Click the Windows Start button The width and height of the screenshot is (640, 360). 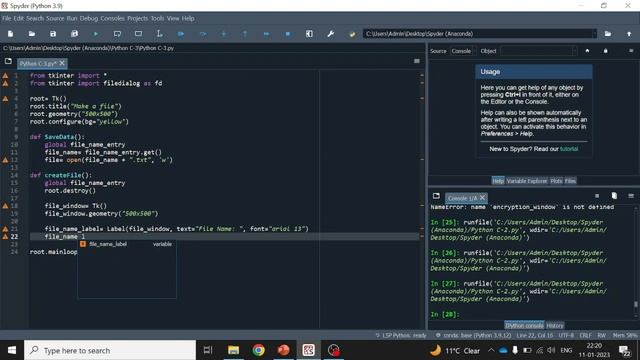click(12, 350)
